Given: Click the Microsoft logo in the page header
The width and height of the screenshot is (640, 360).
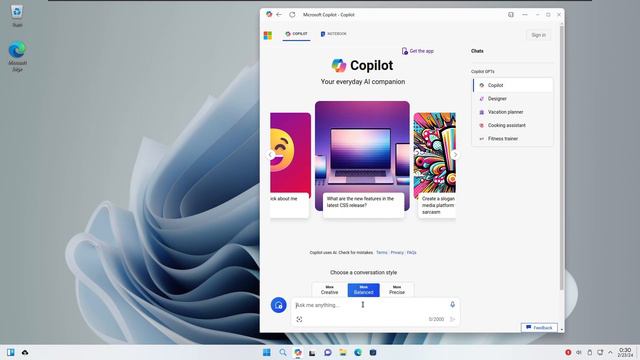Looking at the screenshot, I should pos(268,36).
